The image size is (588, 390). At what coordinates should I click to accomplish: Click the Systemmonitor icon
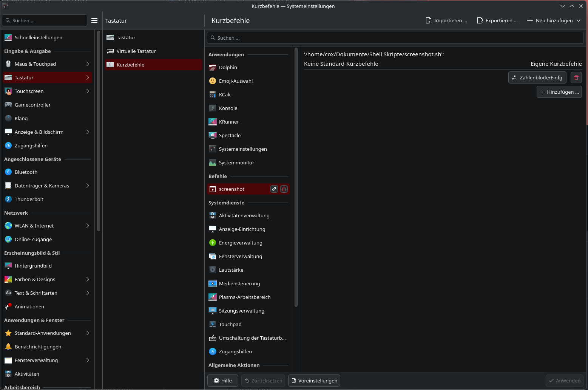213,162
